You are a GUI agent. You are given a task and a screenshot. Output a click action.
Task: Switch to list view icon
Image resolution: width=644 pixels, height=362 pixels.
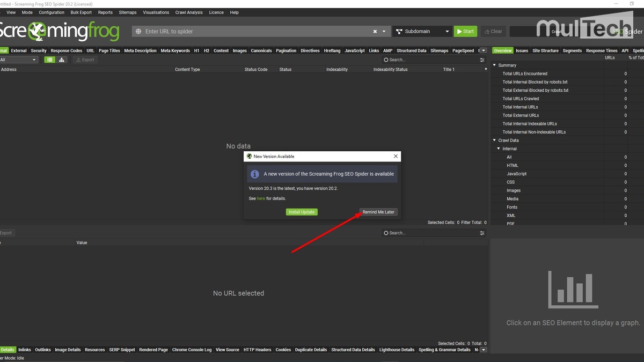[x=49, y=60]
